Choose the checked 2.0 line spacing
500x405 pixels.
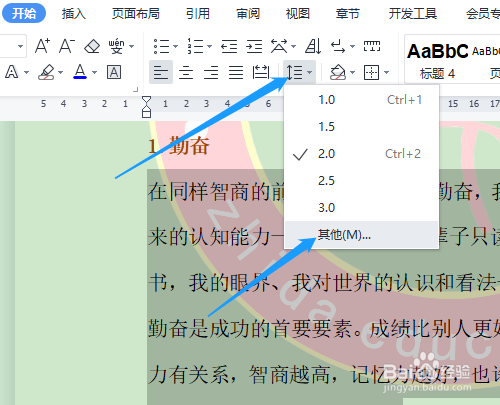361,154
